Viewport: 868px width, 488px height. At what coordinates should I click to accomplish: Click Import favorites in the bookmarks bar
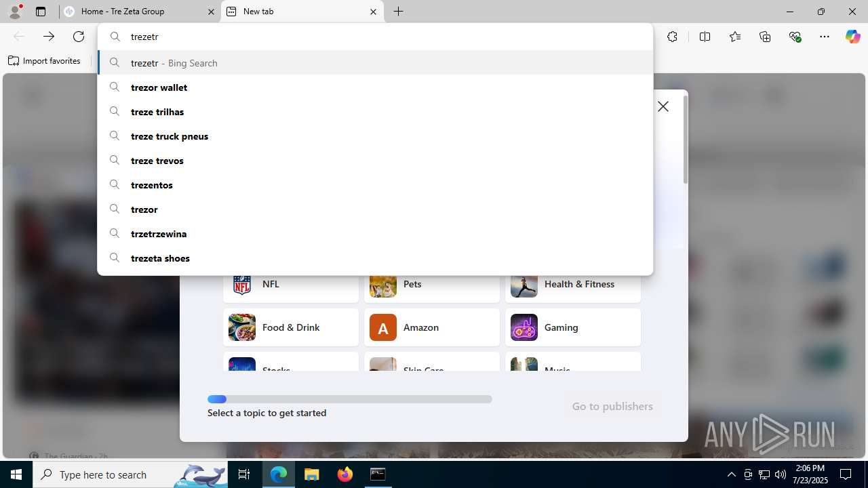coord(44,61)
